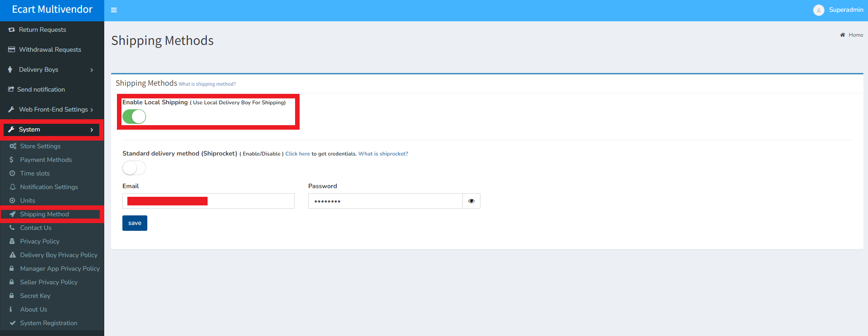868x336 pixels.
Task: Click the Manager App Privacy Policy lock icon
Action: 12,268
